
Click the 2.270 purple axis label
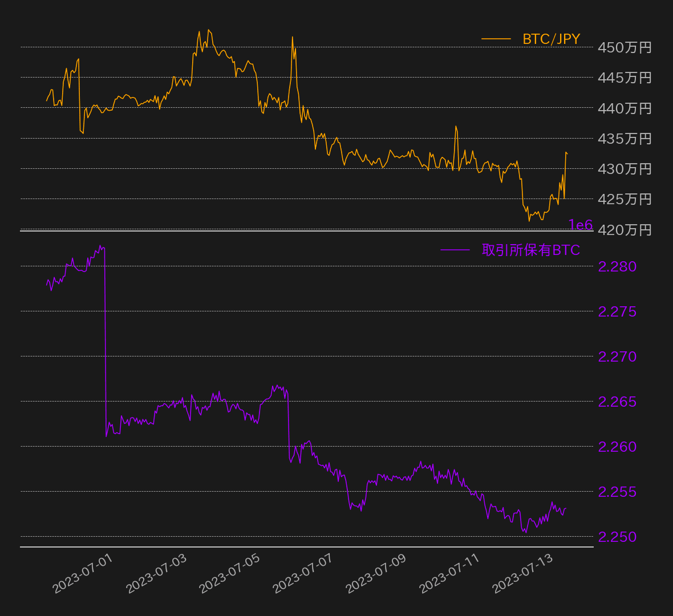617,356
